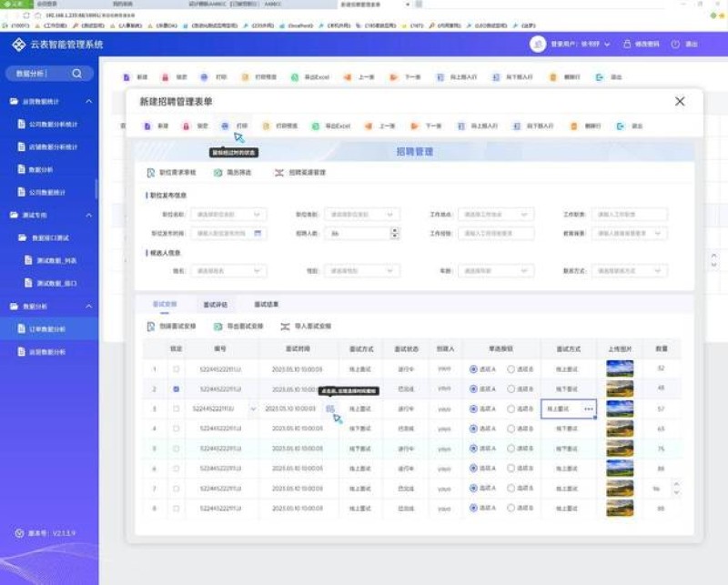Click the three-dot button in row 3's 面试方式 cell
The width and height of the screenshot is (728, 585).
coord(589,409)
